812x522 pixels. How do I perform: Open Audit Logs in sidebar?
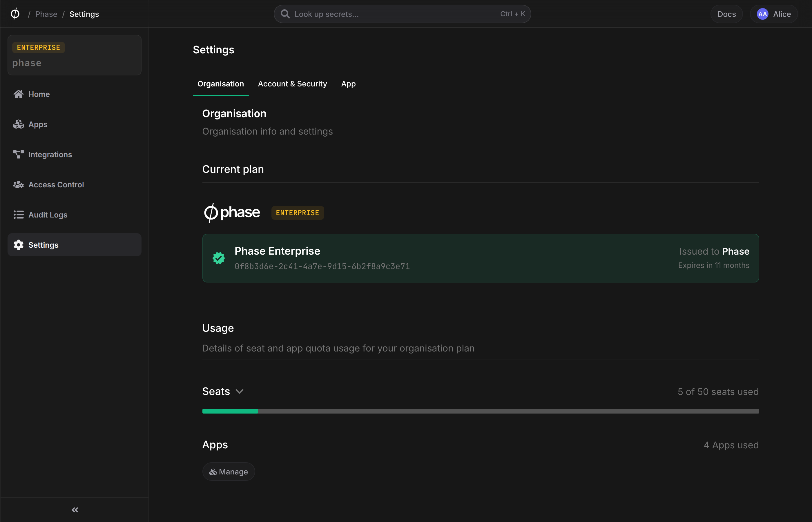point(74,215)
